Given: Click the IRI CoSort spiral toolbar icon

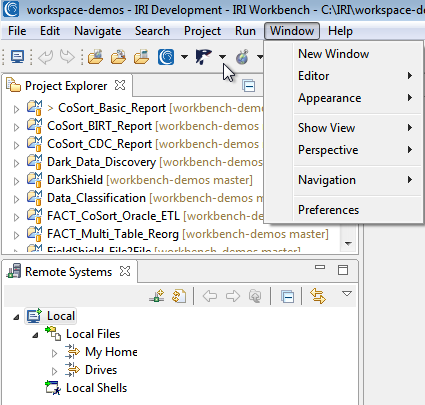Looking at the screenshot, I should click(x=166, y=57).
